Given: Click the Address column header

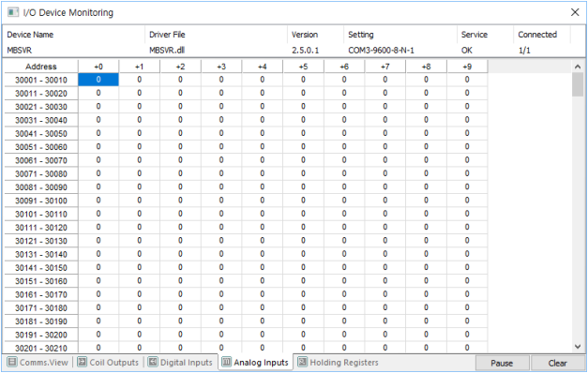Looking at the screenshot, I should click(41, 67).
